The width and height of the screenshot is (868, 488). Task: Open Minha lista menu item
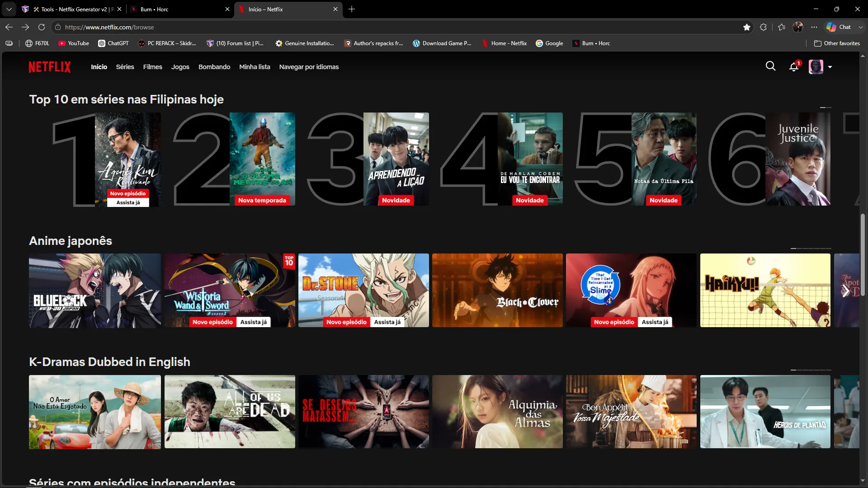coord(255,67)
